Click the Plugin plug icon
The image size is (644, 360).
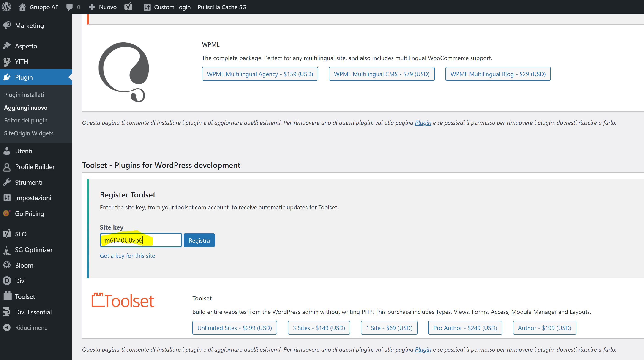[7, 77]
